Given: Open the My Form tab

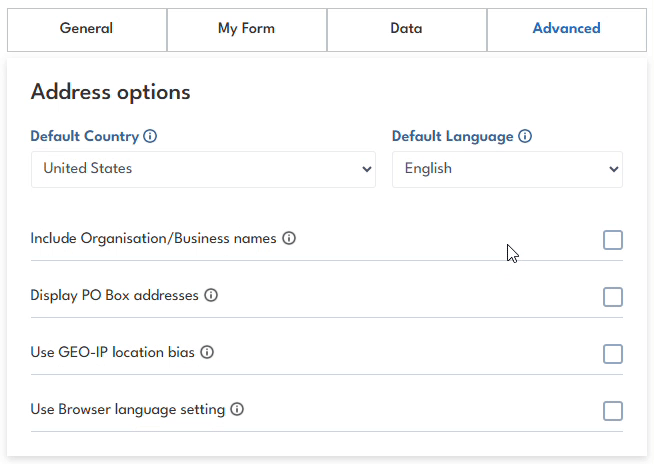Looking at the screenshot, I should pyautogui.click(x=246, y=29).
